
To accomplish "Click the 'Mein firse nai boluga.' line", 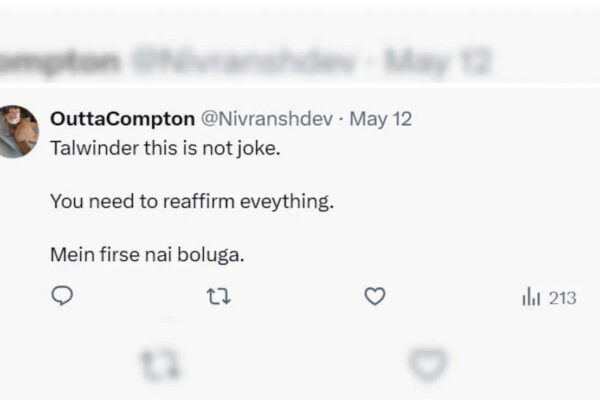I will [x=147, y=255].
